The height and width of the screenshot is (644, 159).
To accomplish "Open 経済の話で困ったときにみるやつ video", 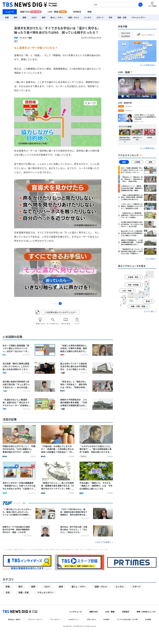I will tap(125, 132).
